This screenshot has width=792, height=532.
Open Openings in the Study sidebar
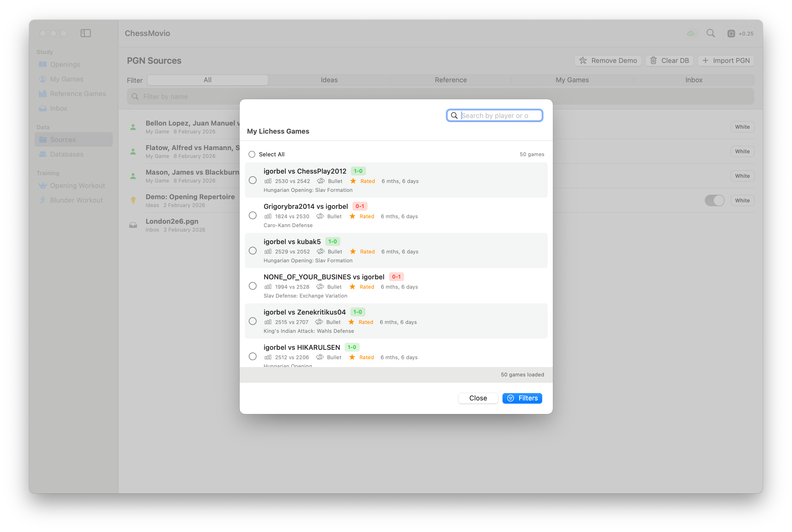(65, 64)
